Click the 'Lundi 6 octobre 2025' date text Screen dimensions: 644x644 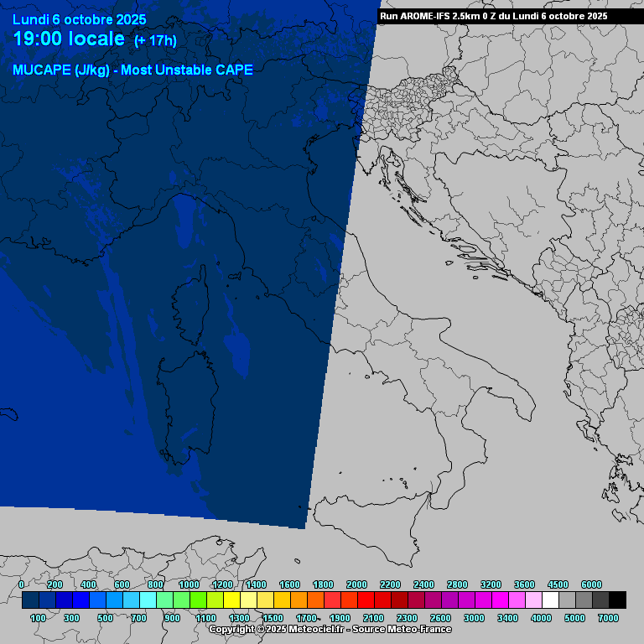click(x=80, y=19)
